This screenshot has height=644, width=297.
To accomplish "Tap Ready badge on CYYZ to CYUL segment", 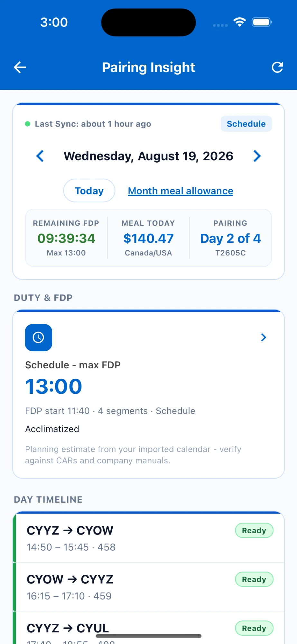I will coord(254,629).
